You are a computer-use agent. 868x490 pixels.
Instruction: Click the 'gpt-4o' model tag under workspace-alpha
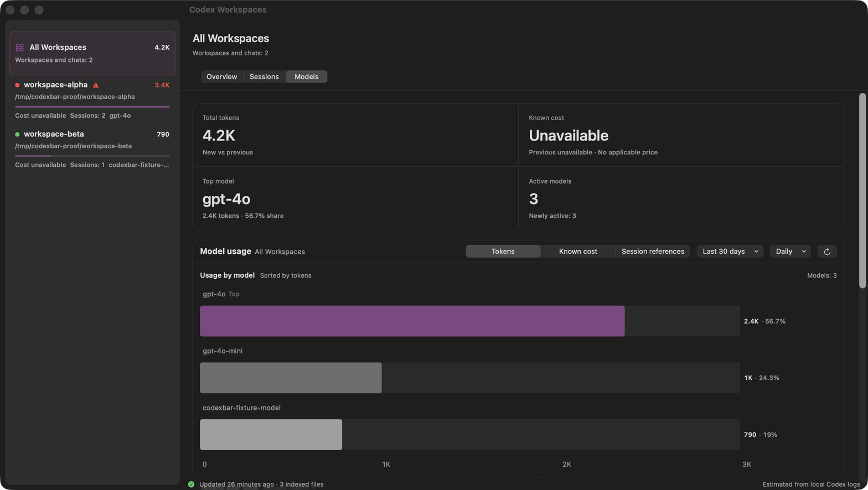(x=120, y=116)
